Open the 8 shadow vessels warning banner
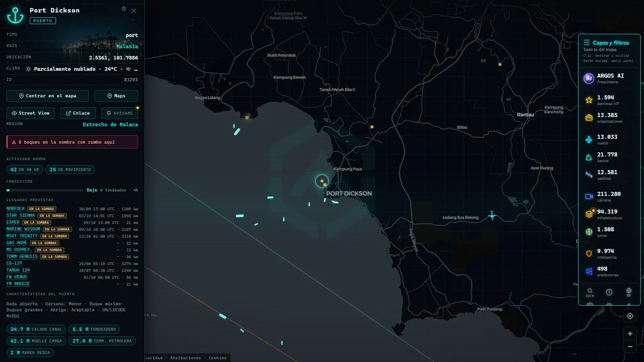The height and width of the screenshot is (362, 644). pos(72,142)
